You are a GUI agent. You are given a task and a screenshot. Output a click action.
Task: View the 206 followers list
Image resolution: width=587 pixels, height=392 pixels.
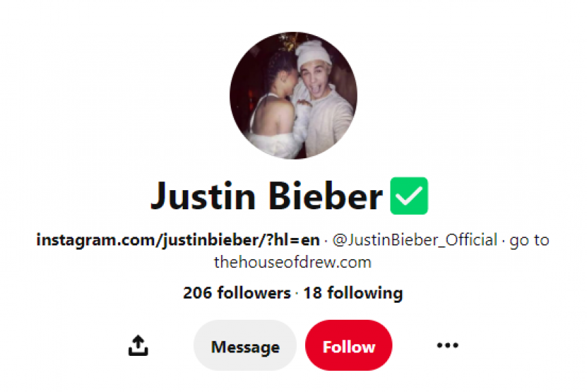(237, 293)
